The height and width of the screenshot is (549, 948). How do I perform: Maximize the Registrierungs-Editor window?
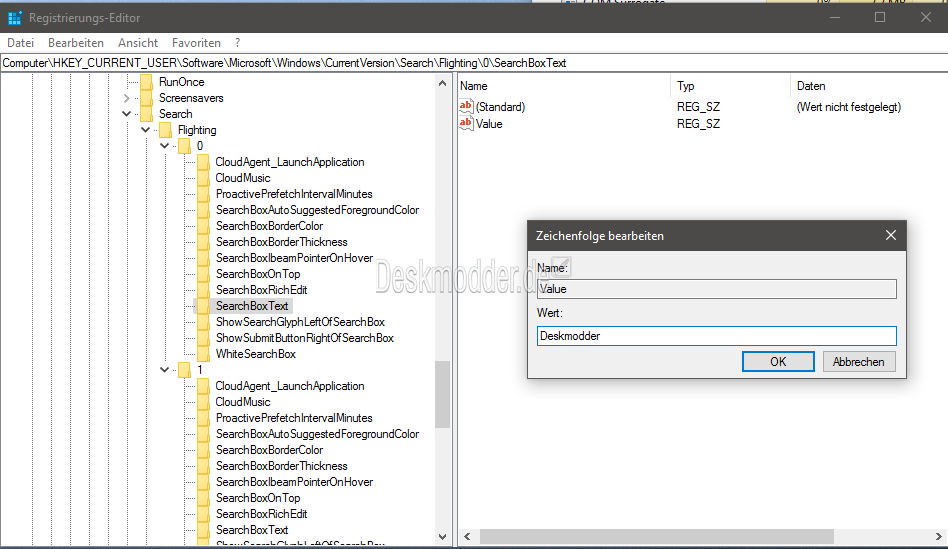click(880, 17)
